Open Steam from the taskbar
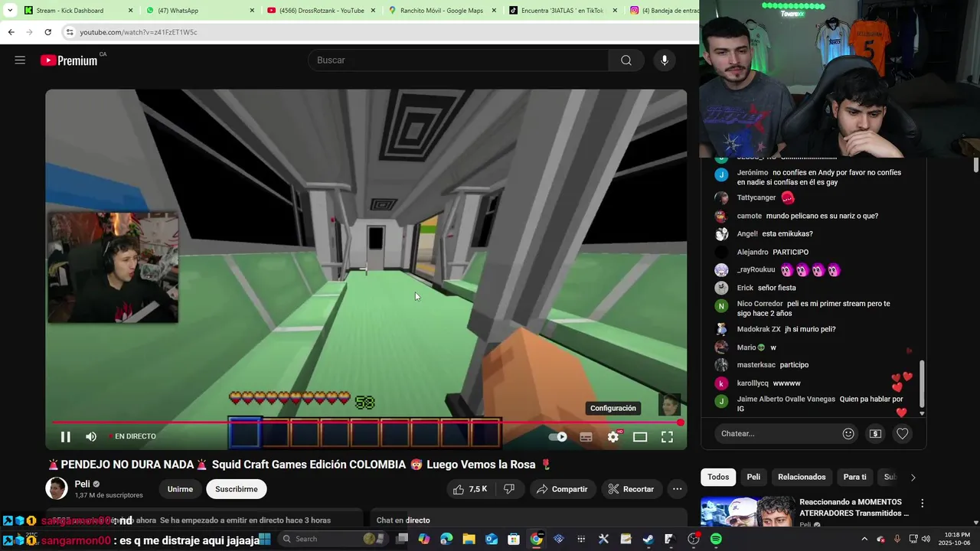The height and width of the screenshot is (551, 980). pyautogui.click(x=648, y=539)
